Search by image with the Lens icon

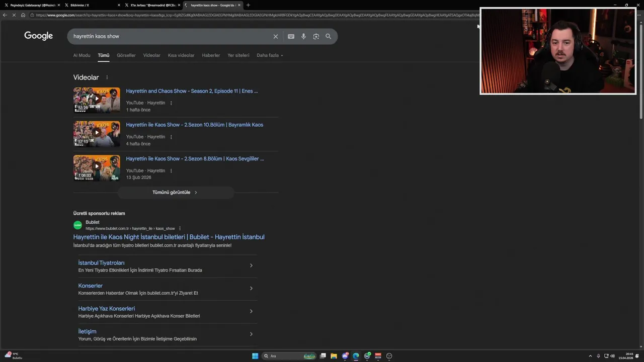click(316, 36)
